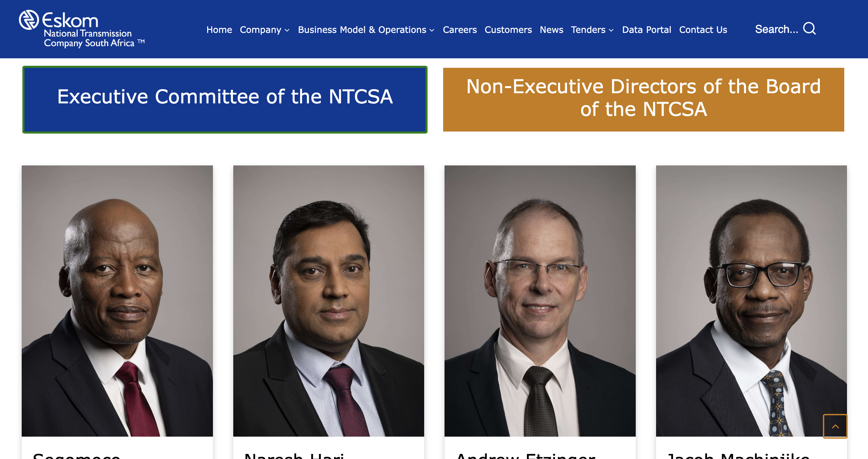Open the News page
The height and width of the screenshot is (459, 868).
(x=551, y=30)
